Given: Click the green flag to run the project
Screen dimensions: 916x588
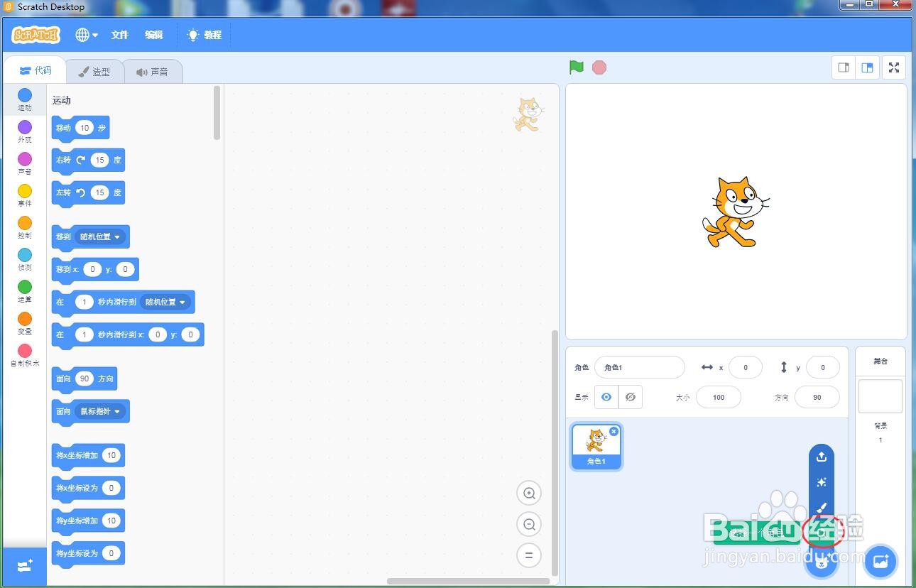Looking at the screenshot, I should click(x=576, y=67).
